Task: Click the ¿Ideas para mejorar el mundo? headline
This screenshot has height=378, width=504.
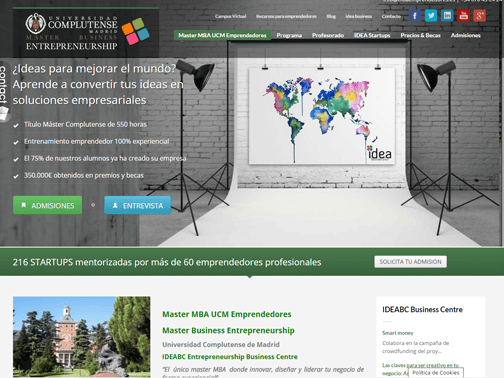Action: 94,69
